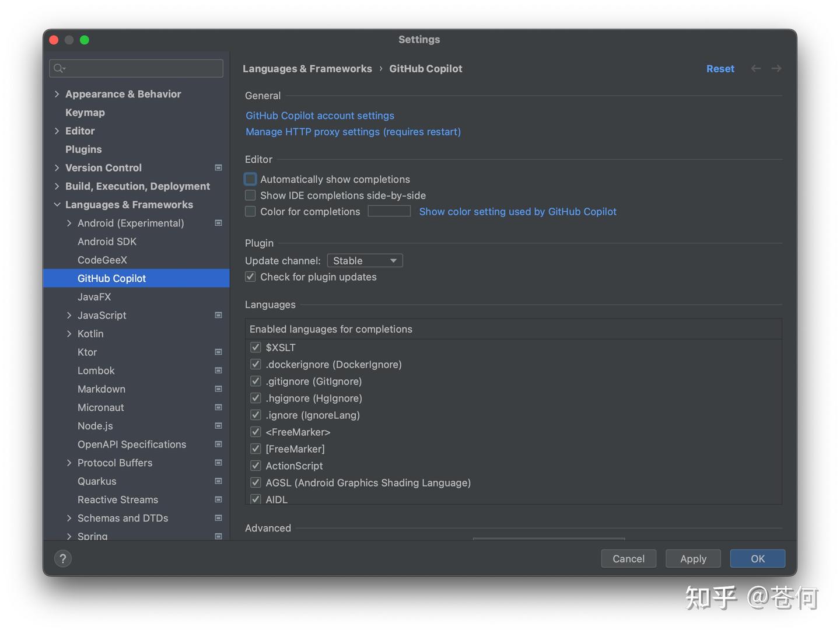Click project-level icon beside Lombok
Image resolution: width=840 pixels, height=633 pixels.
218,370
